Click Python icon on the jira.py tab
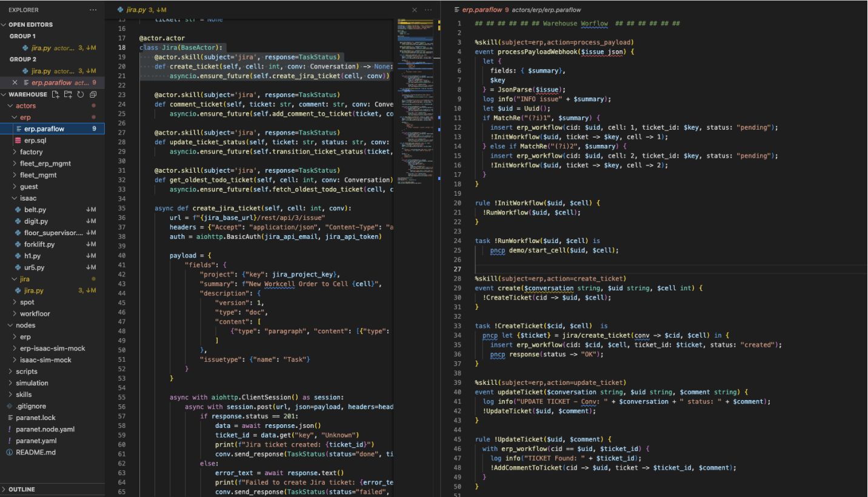 point(120,10)
